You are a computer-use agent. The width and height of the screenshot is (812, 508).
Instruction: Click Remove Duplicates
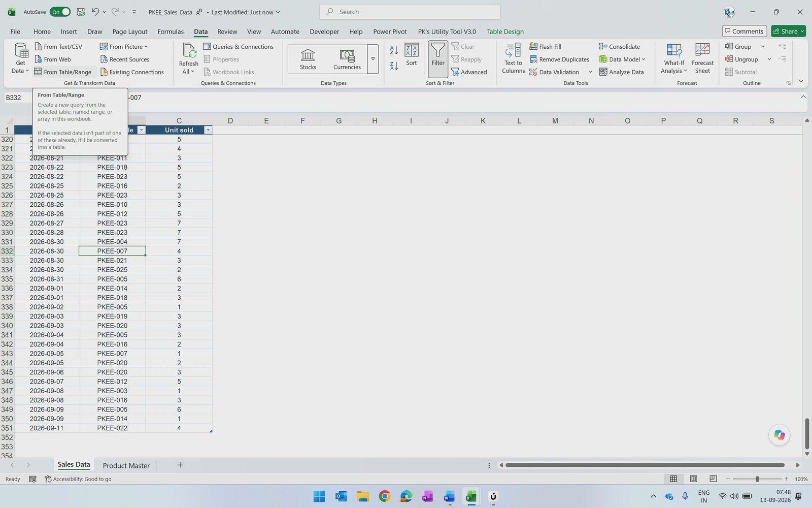[x=559, y=59]
